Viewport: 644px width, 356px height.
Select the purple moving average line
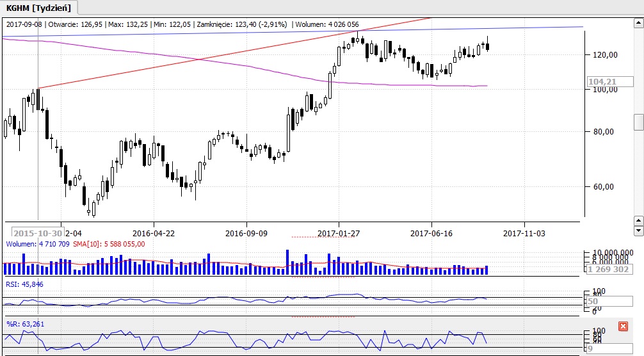(256, 69)
